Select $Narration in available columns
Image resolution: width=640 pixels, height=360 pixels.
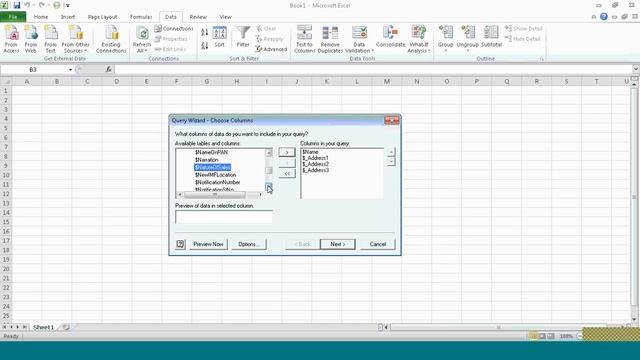tap(207, 160)
